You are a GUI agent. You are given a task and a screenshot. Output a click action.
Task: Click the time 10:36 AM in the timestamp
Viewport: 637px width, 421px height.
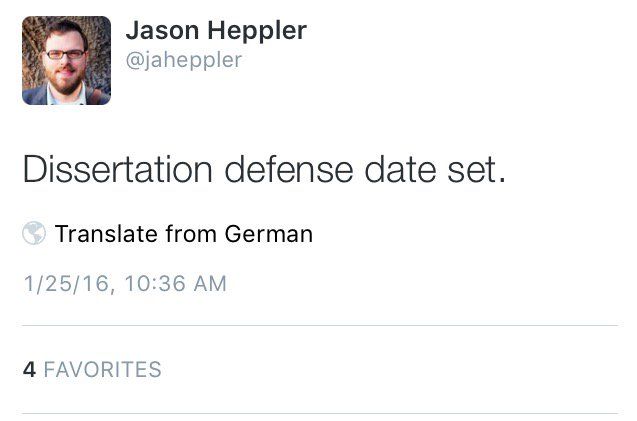point(175,284)
